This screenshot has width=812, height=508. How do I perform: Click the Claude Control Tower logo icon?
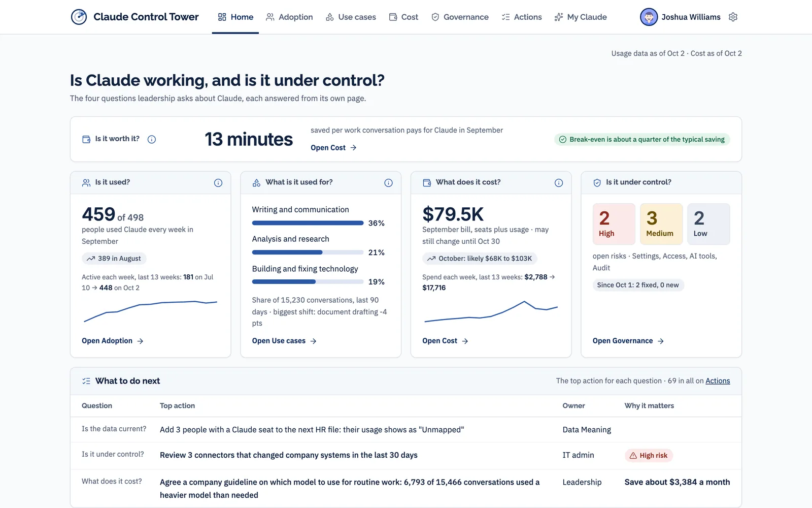pyautogui.click(x=79, y=17)
